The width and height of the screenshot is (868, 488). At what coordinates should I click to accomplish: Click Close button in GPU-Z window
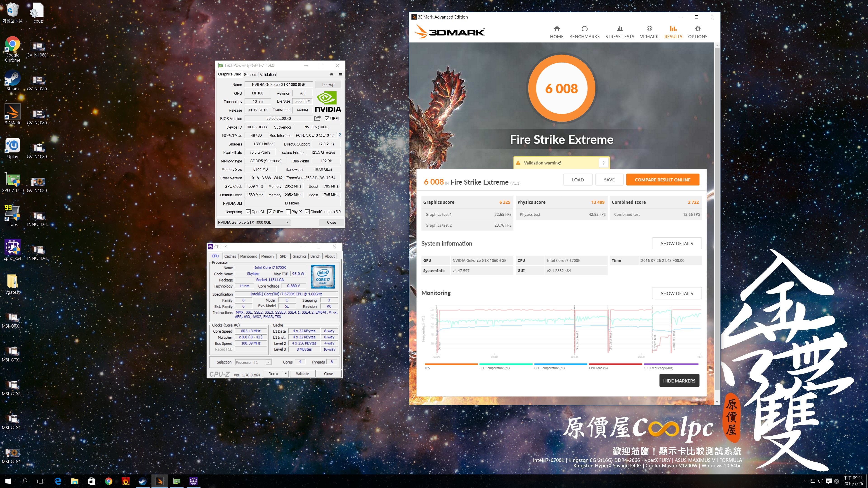[x=332, y=222]
